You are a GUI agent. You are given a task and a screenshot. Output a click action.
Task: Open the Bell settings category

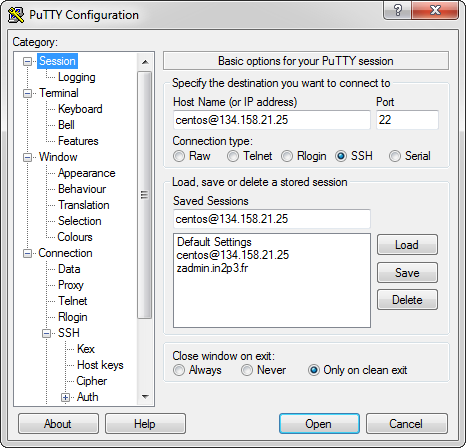pyautogui.click(x=66, y=125)
